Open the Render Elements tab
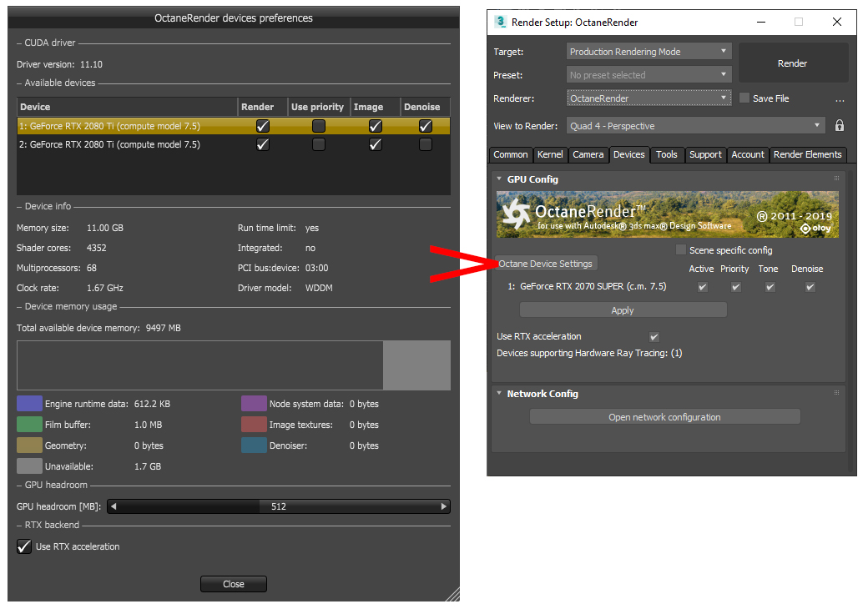868x609 pixels. pyautogui.click(x=807, y=155)
